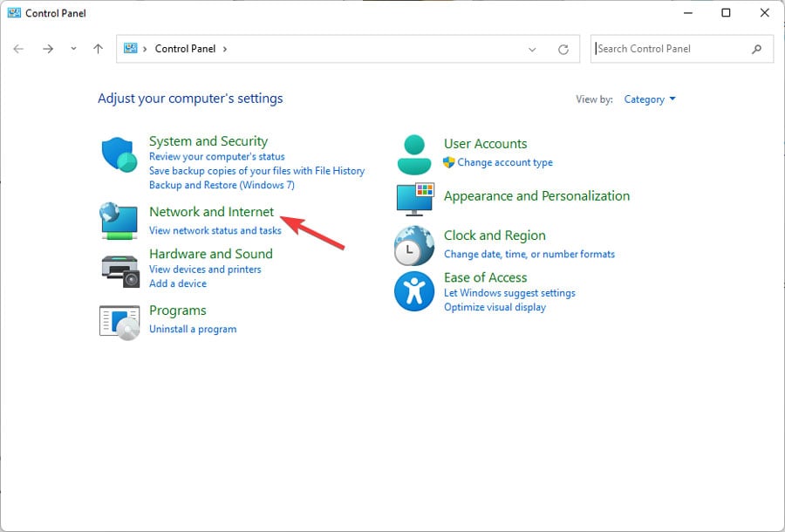The image size is (785, 532).
Task: Click the Appearance and Personalization monitor icon
Action: coord(415,199)
